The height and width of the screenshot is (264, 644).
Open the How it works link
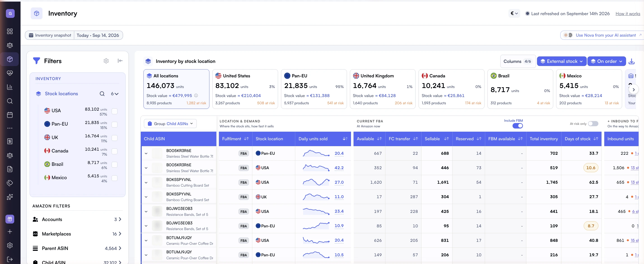coord(628,14)
